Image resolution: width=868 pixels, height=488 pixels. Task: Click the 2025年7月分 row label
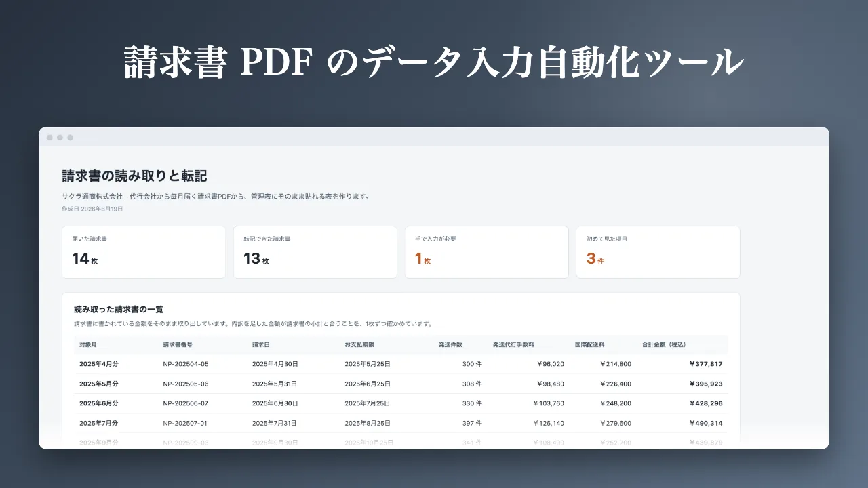click(x=99, y=423)
